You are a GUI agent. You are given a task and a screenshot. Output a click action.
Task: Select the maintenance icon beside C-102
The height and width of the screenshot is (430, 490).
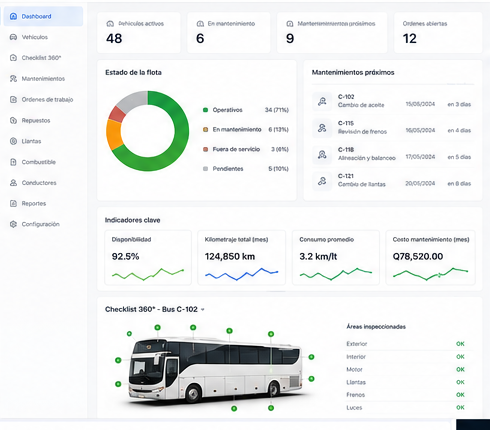pyautogui.click(x=322, y=101)
